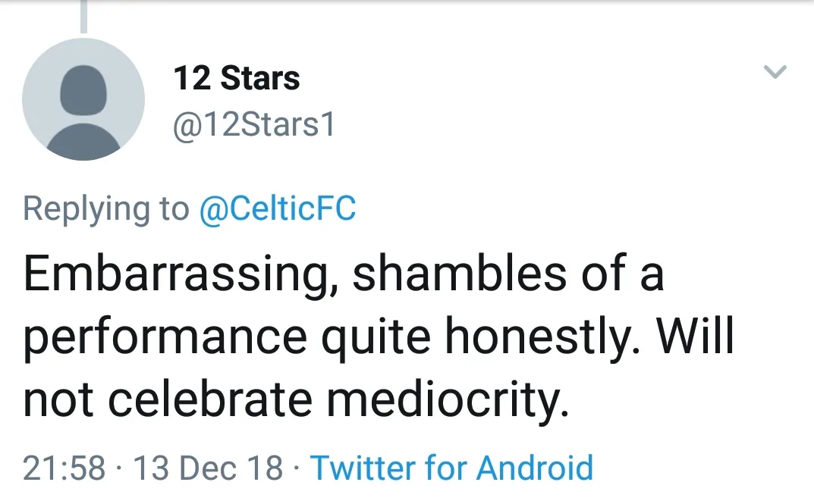This screenshot has height=504, width=814.
Task: Click the Replying to label
Action: pyautogui.click(x=106, y=209)
